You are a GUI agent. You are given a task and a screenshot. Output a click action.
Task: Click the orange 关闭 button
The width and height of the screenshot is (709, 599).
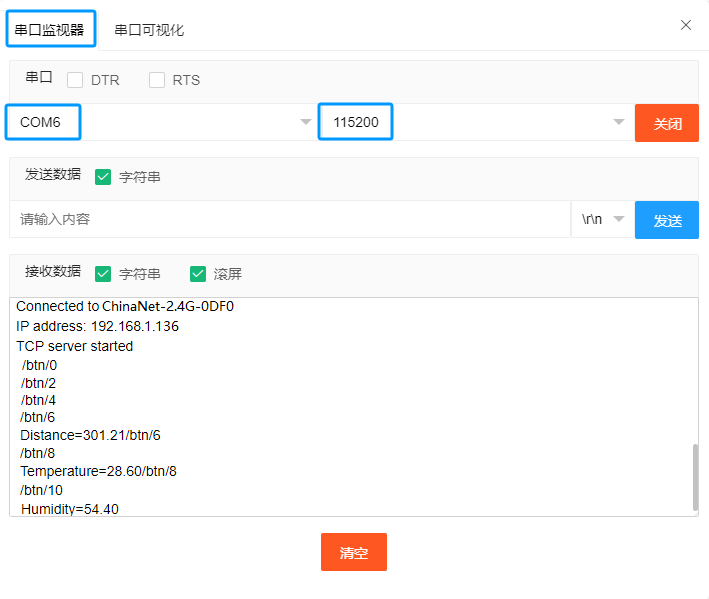tap(667, 123)
